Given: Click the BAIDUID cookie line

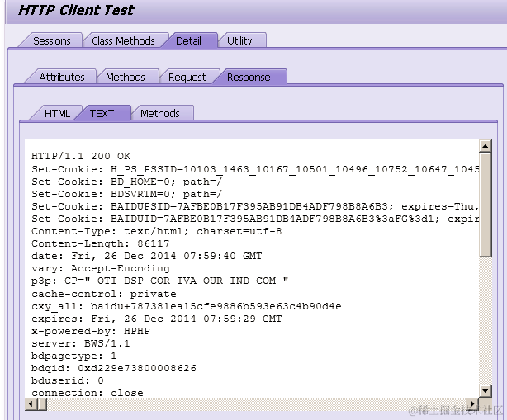Looking at the screenshot, I should [255, 219].
